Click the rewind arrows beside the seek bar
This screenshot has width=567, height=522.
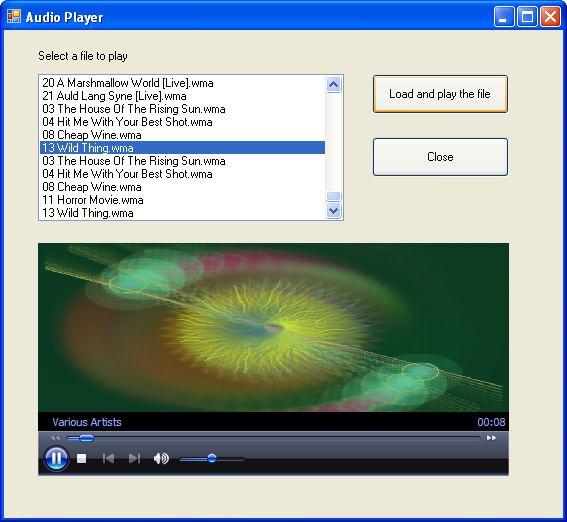(55, 438)
